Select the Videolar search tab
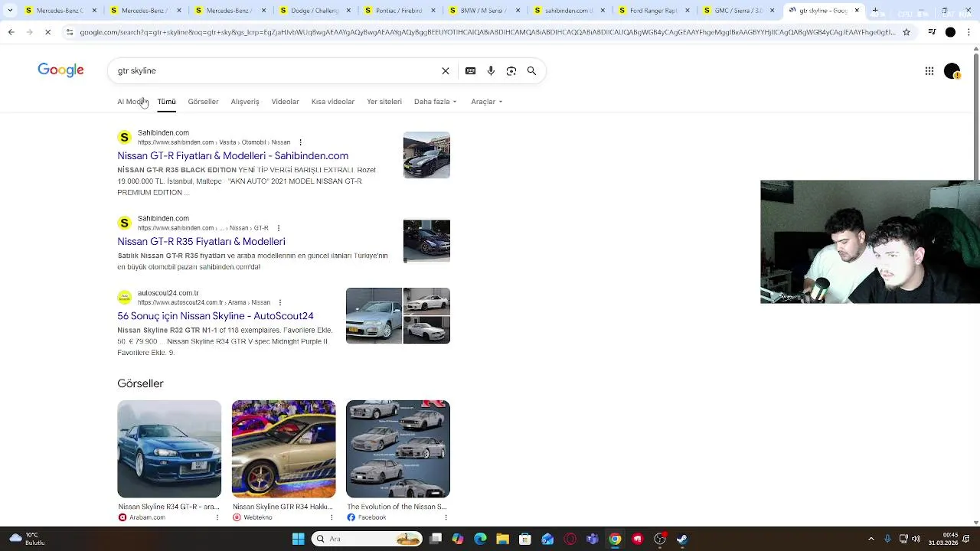 285,102
